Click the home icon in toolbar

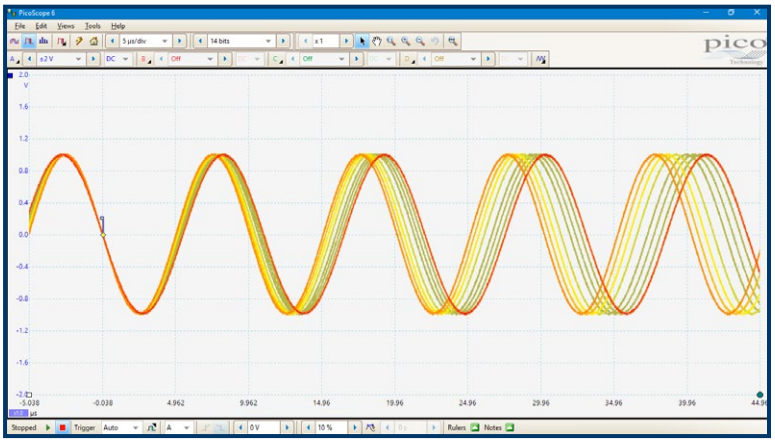(x=93, y=41)
